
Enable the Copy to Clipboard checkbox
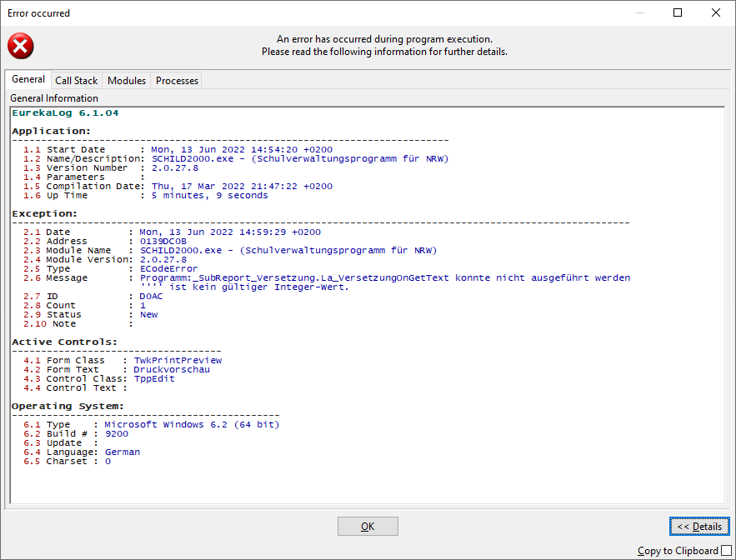(726, 551)
